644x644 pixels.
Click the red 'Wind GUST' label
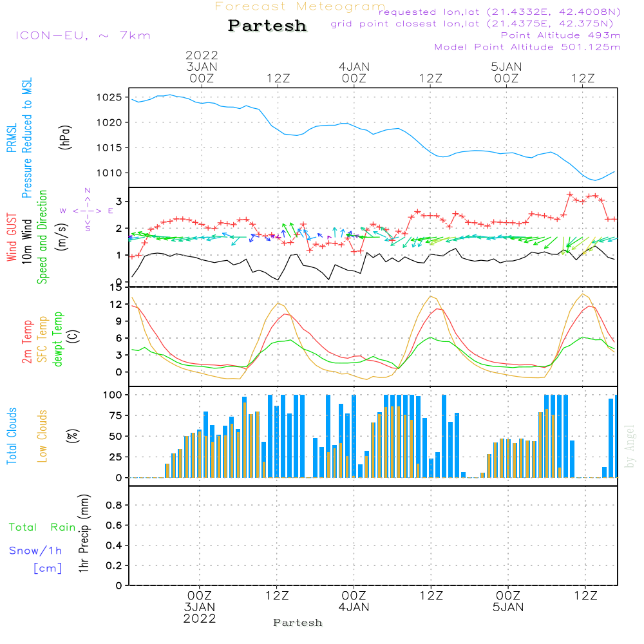(x=12, y=237)
